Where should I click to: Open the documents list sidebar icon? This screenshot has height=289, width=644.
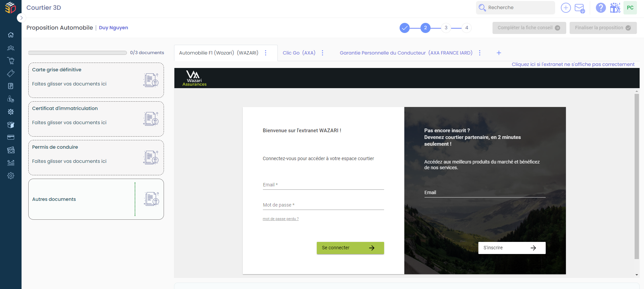11,86
